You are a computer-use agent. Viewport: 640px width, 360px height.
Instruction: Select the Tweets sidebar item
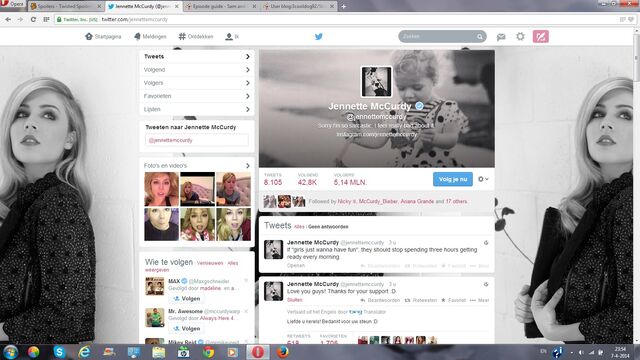click(x=197, y=57)
